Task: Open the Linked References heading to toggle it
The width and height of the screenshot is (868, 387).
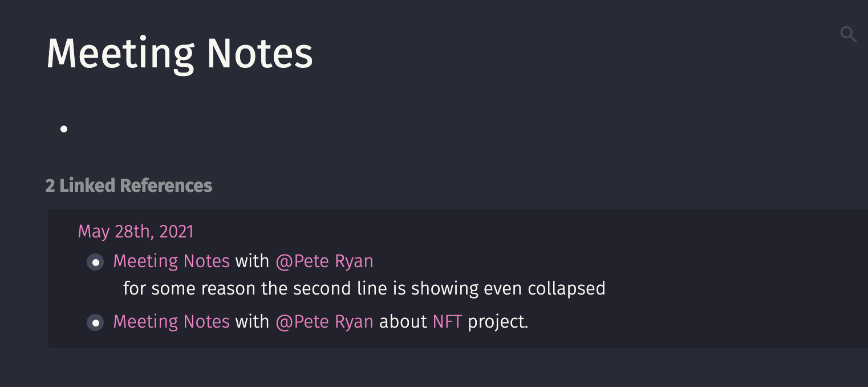Action: [129, 186]
